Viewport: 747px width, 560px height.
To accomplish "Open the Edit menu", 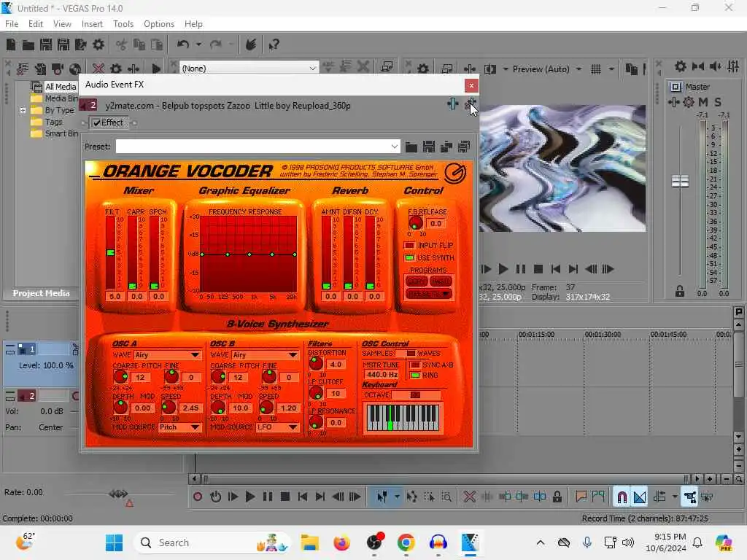I will pos(35,24).
